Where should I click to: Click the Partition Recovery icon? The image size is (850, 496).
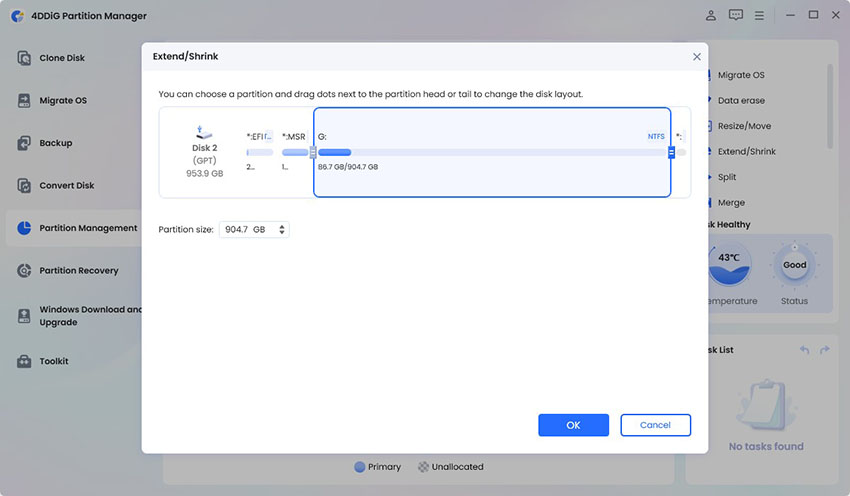[24, 270]
